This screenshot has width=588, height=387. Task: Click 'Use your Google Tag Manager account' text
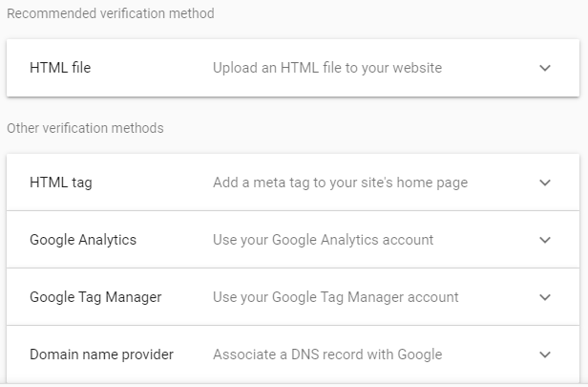[x=336, y=297]
